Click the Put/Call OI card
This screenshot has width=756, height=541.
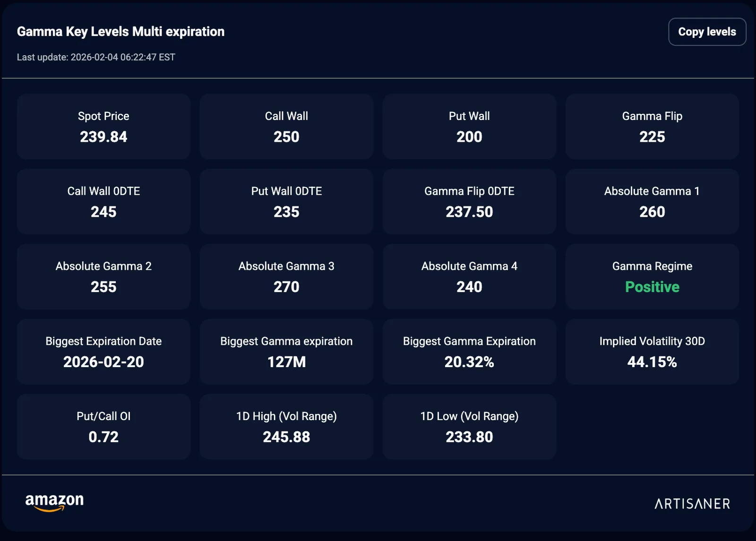click(x=103, y=427)
